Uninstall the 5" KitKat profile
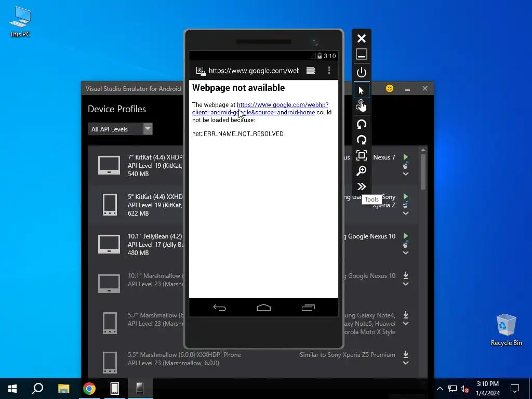532x399 pixels. click(x=405, y=205)
